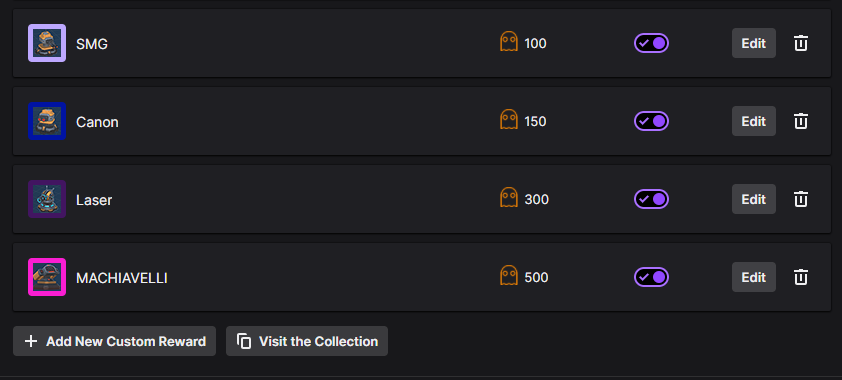Turn off the MACHIAVELLI reward toggle
842x380 pixels.
click(651, 277)
